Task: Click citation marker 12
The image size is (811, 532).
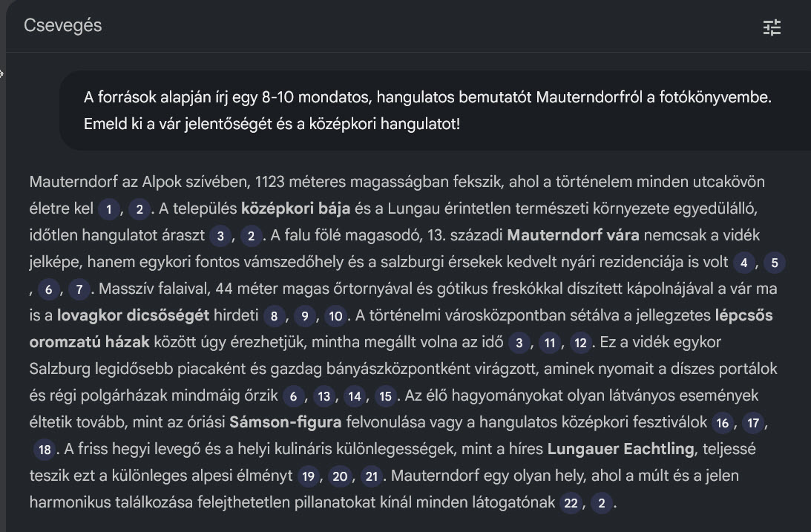Action: [580, 344]
